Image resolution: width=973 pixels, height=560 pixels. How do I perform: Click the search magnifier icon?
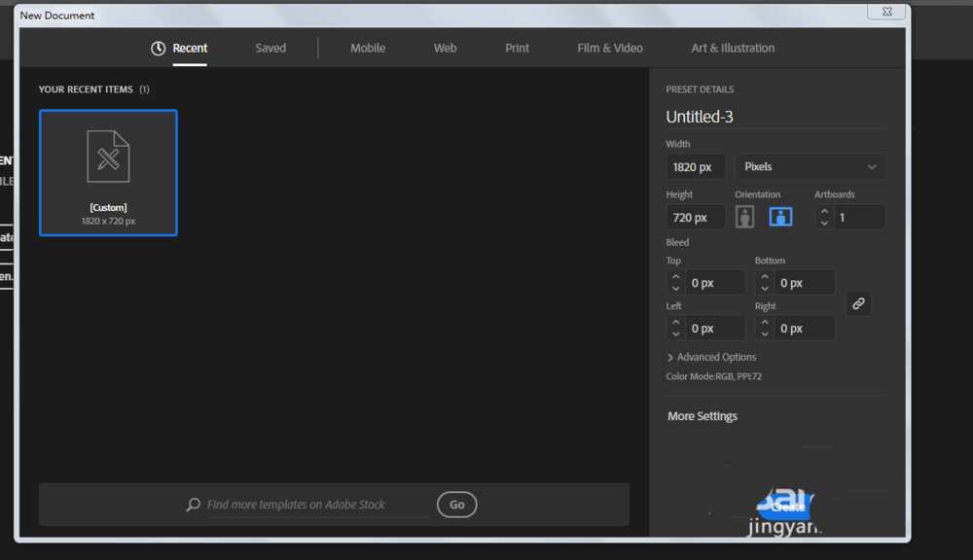(194, 505)
